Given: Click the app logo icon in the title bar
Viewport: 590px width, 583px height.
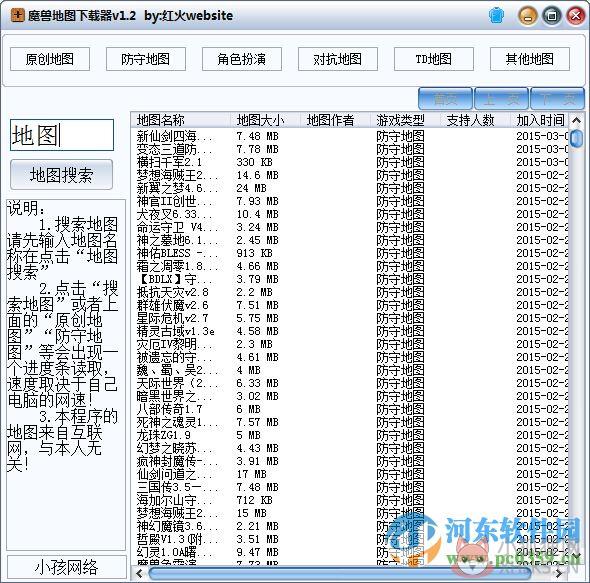Looking at the screenshot, I should (x=17, y=15).
